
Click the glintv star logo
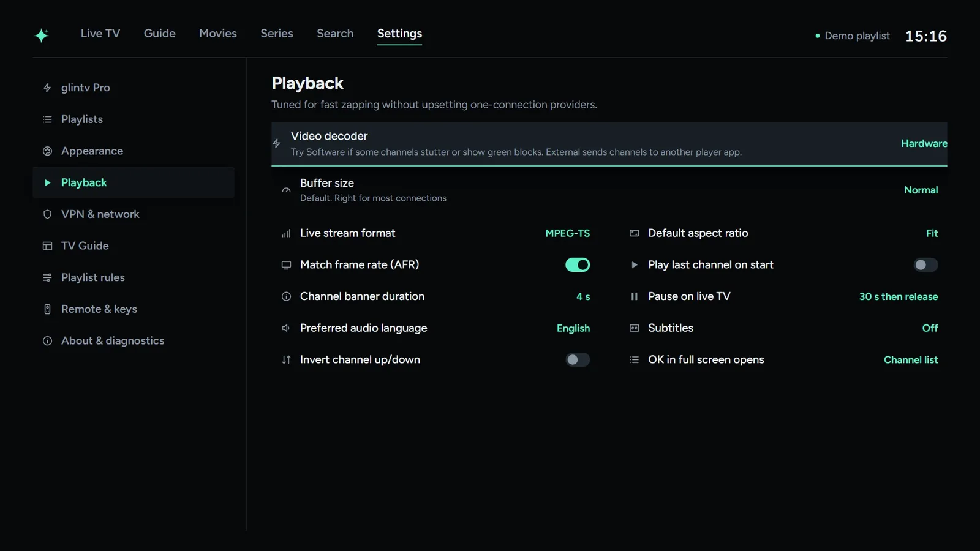click(x=42, y=36)
